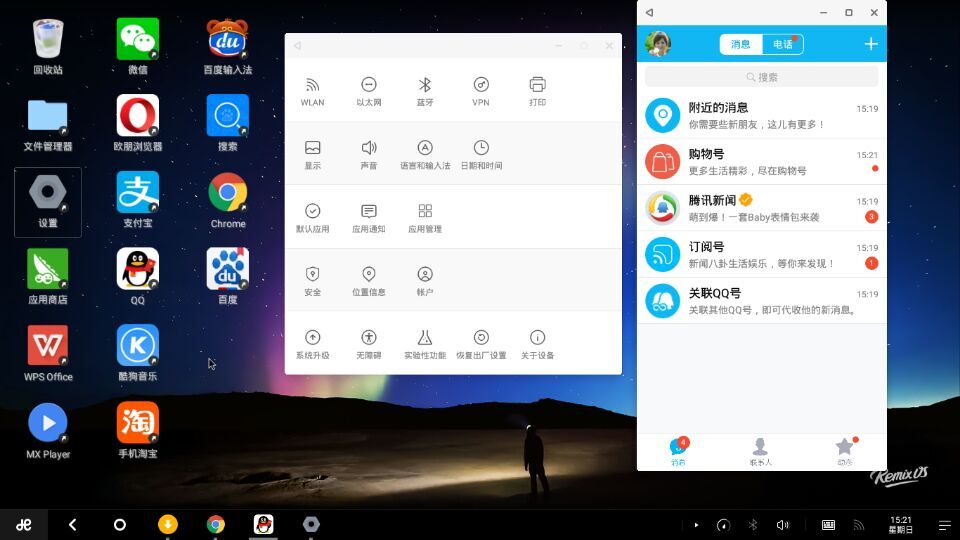960x540 pixels.
Task: Click the back arrow in Settings window
Action: (298, 45)
